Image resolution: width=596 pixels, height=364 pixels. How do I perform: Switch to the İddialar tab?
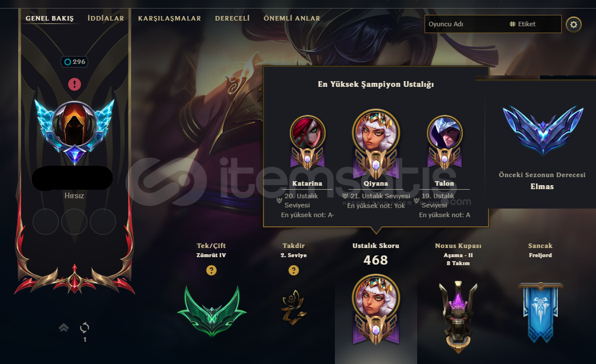pos(106,18)
